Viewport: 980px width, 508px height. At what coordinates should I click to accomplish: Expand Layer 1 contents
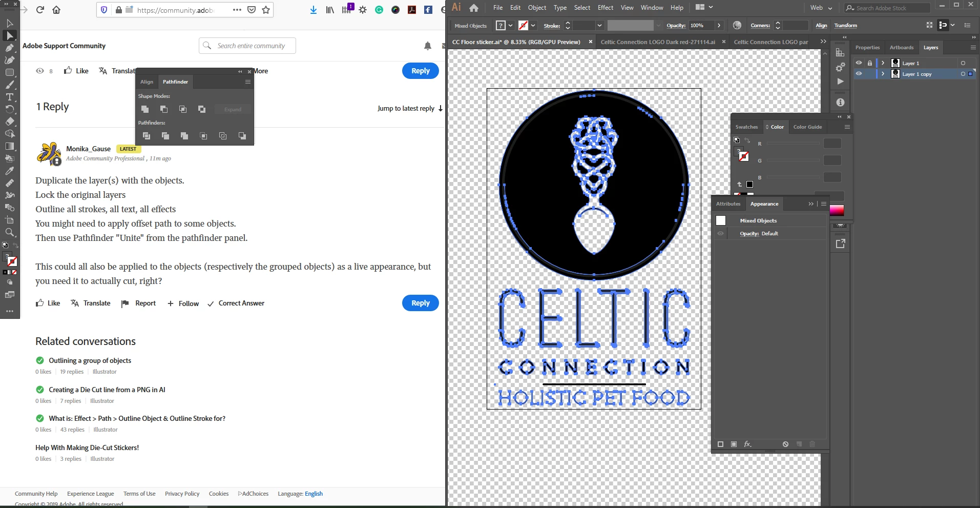coord(883,63)
